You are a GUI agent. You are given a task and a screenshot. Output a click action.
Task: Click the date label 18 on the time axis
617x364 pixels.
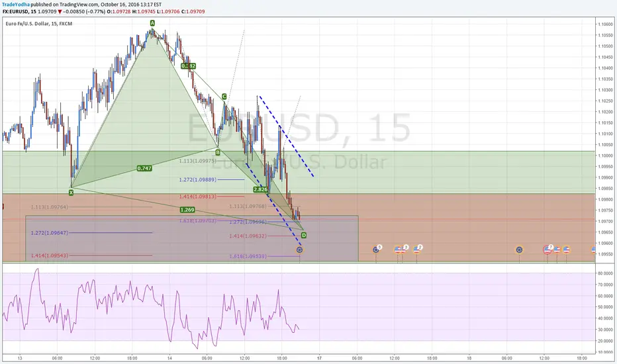tap(469, 358)
